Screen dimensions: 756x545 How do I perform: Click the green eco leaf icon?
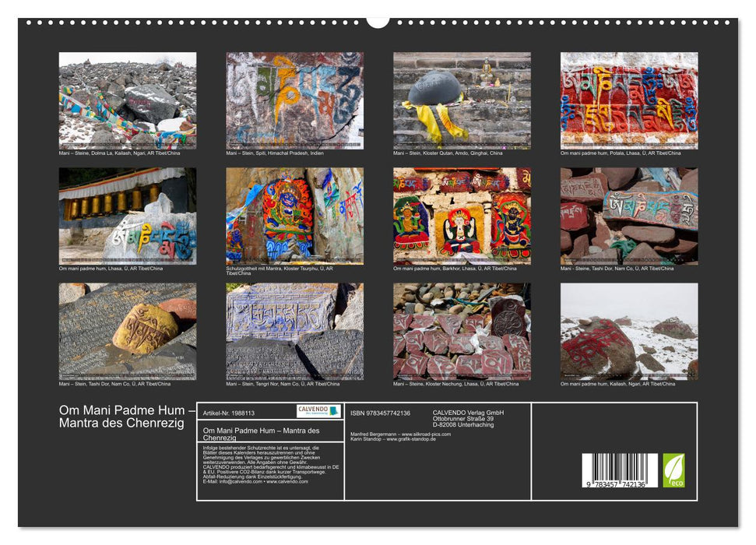673,470
